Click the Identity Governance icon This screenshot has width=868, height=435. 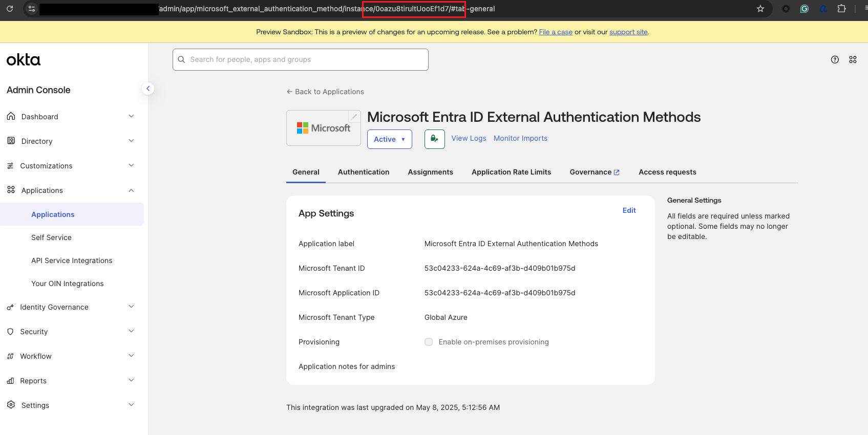click(x=10, y=307)
